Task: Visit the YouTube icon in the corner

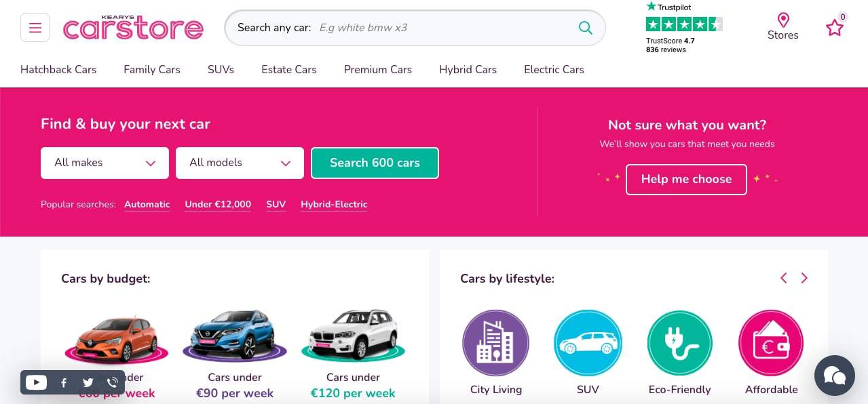Action: pos(36,382)
